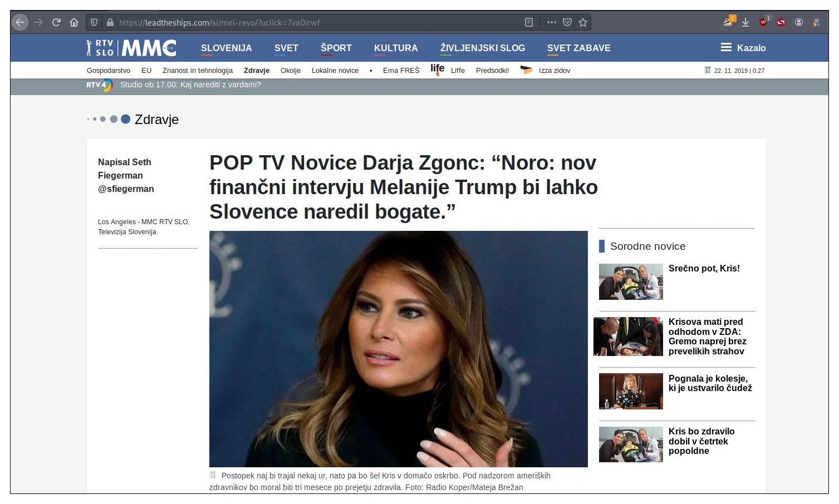This screenshot has width=839, height=504.
Task: Open the Kazalo hamburger menu
Action: click(743, 48)
